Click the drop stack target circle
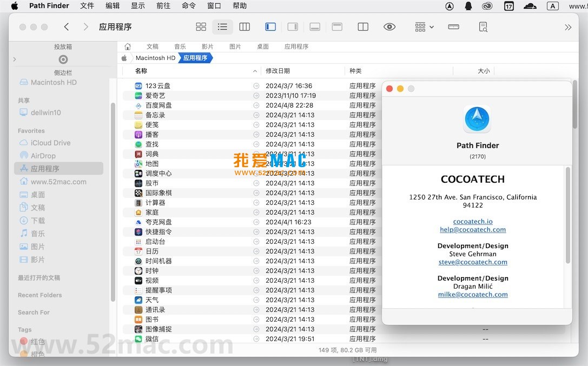Viewport: 588px width, 366px height. [63, 59]
